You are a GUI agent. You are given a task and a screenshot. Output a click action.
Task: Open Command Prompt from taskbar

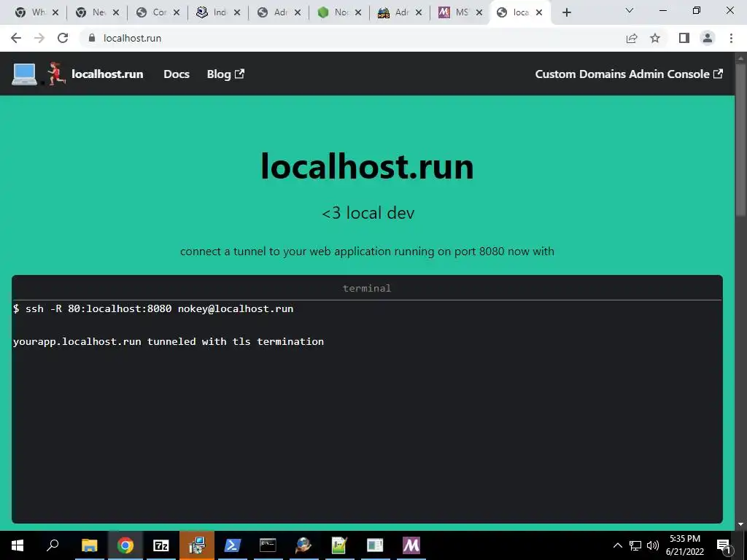point(268,545)
